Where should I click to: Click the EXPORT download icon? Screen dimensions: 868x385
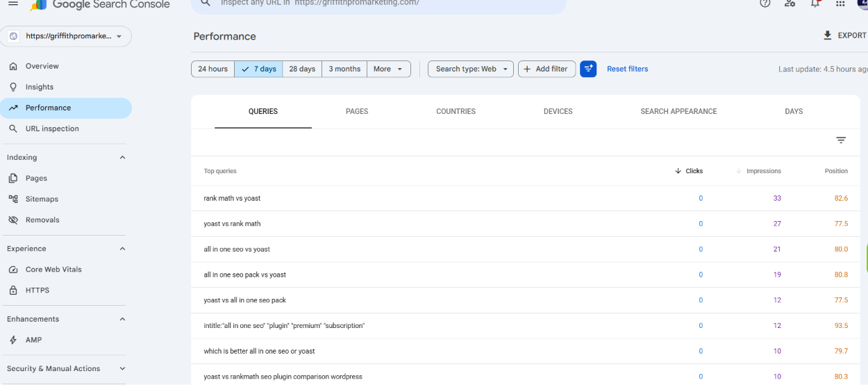pyautogui.click(x=827, y=35)
